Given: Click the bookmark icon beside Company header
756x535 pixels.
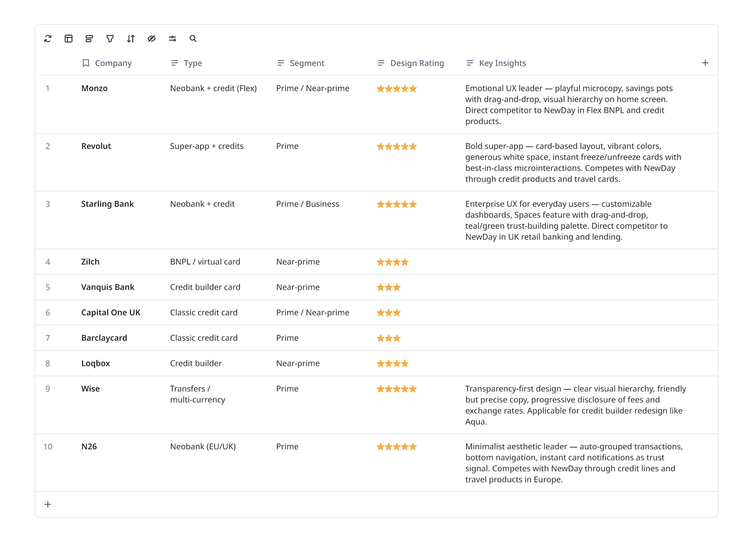Looking at the screenshot, I should [x=85, y=63].
